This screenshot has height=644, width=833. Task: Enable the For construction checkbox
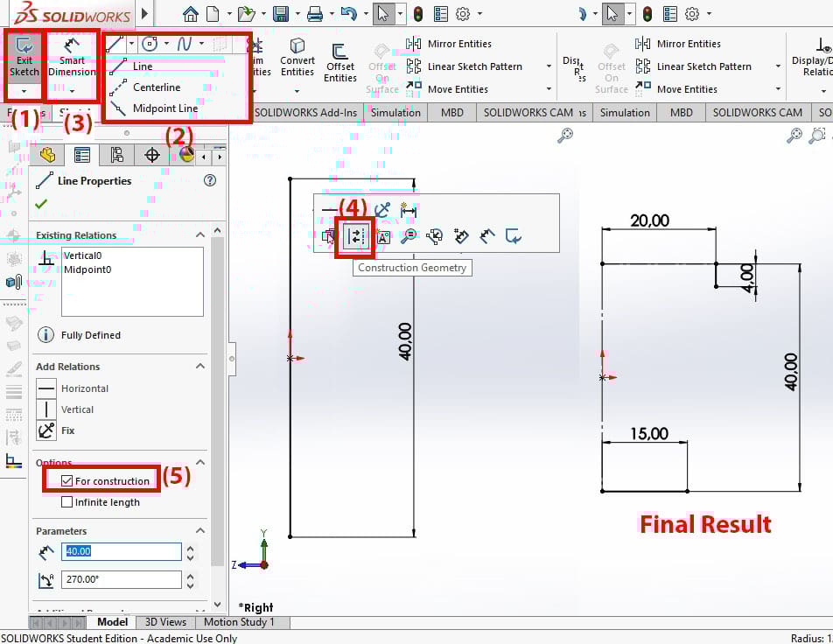point(67,480)
